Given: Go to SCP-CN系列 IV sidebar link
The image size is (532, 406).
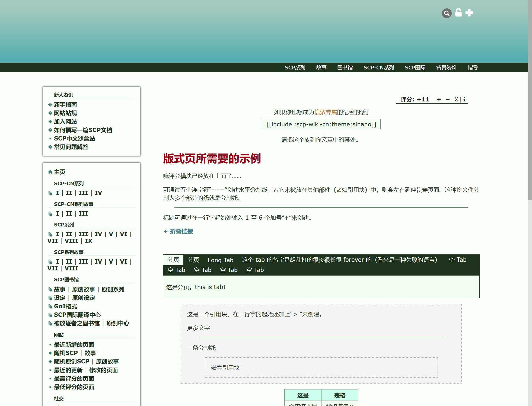Looking at the screenshot, I should (x=98, y=193).
